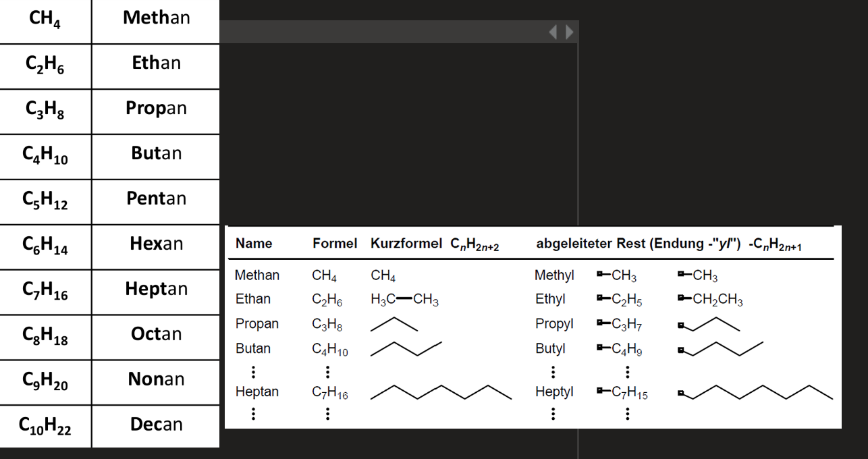The height and width of the screenshot is (459, 868).
Task: Click the H3C—CH3 Ethan structure
Action: (x=404, y=300)
